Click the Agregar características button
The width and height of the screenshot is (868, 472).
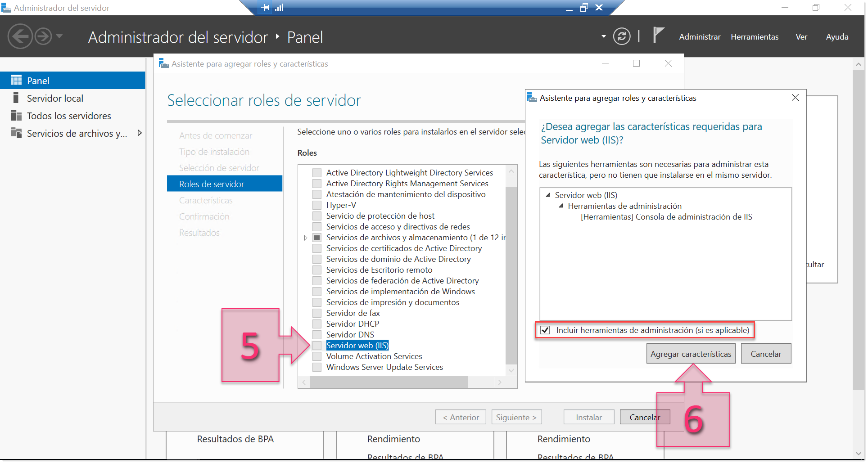[690, 354]
